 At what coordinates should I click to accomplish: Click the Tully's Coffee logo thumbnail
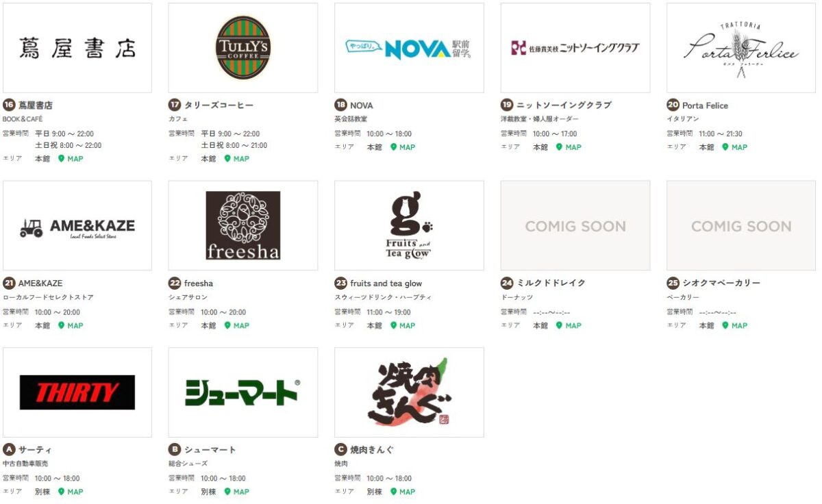tap(243, 48)
